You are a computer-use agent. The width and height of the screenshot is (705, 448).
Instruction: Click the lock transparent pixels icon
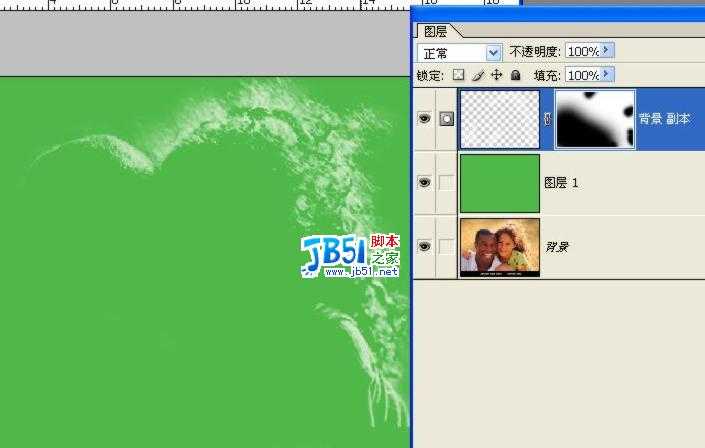tap(459, 75)
